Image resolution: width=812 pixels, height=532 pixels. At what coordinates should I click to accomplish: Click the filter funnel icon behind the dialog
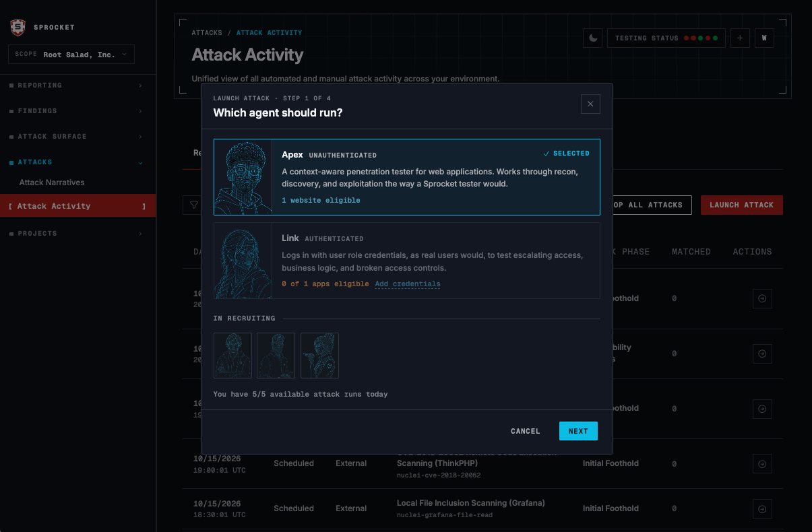pos(194,205)
